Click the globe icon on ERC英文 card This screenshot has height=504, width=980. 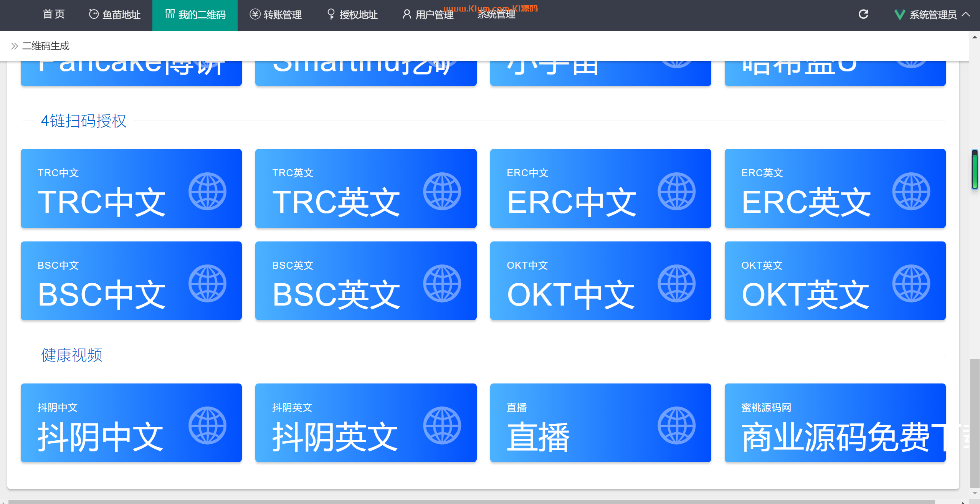911,191
